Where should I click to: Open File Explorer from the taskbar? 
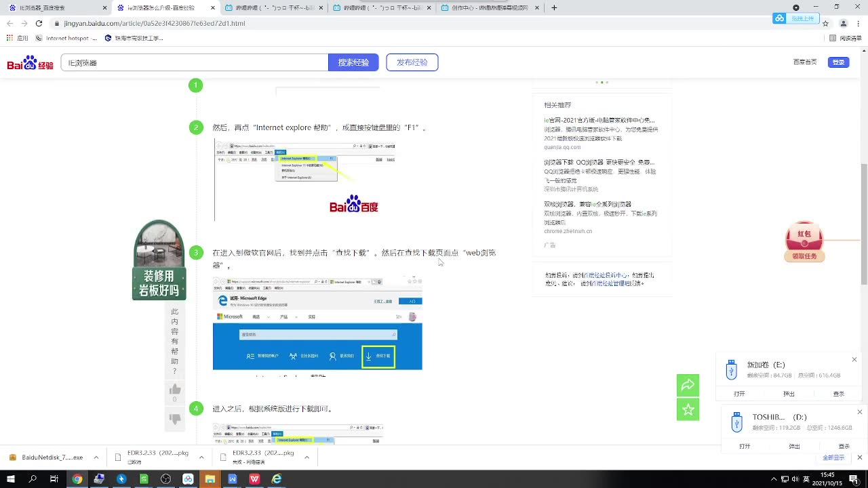coord(210,479)
